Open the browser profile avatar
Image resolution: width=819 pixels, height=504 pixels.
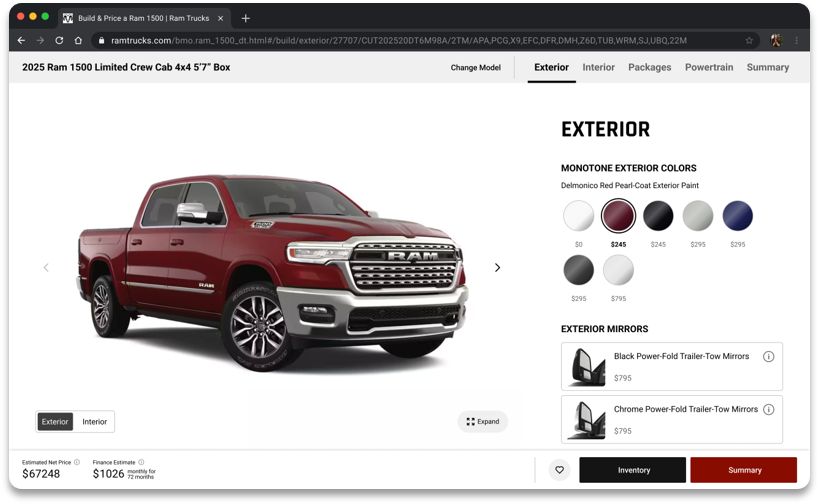point(776,40)
